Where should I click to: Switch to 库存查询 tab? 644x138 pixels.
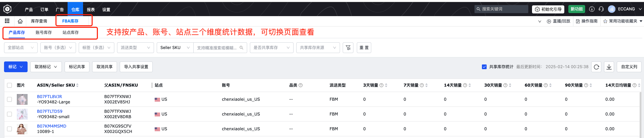click(x=39, y=21)
